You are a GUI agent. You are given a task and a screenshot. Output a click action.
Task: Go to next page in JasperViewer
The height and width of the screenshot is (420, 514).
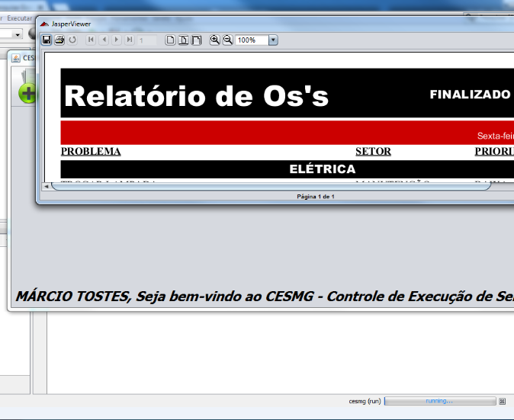coord(117,40)
